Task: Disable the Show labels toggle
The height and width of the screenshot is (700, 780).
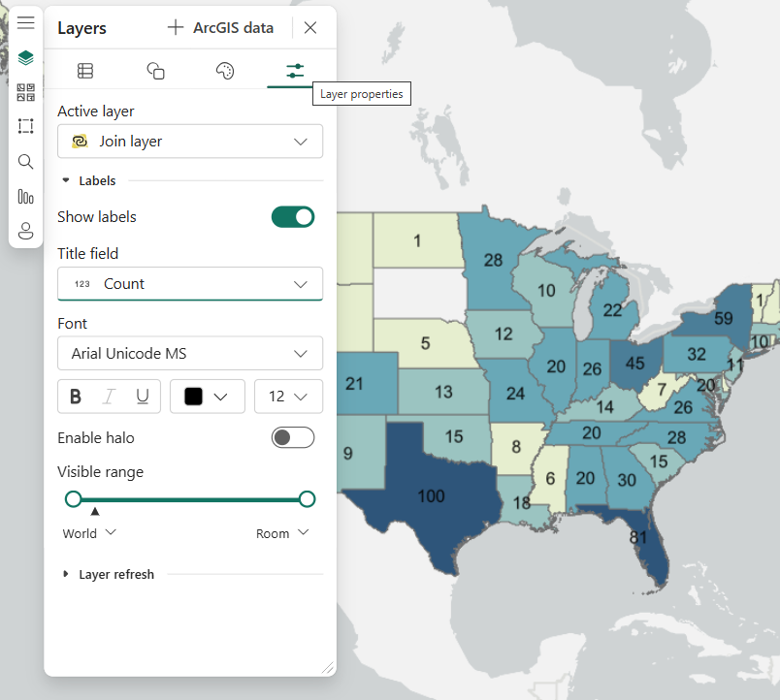Action: click(293, 216)
